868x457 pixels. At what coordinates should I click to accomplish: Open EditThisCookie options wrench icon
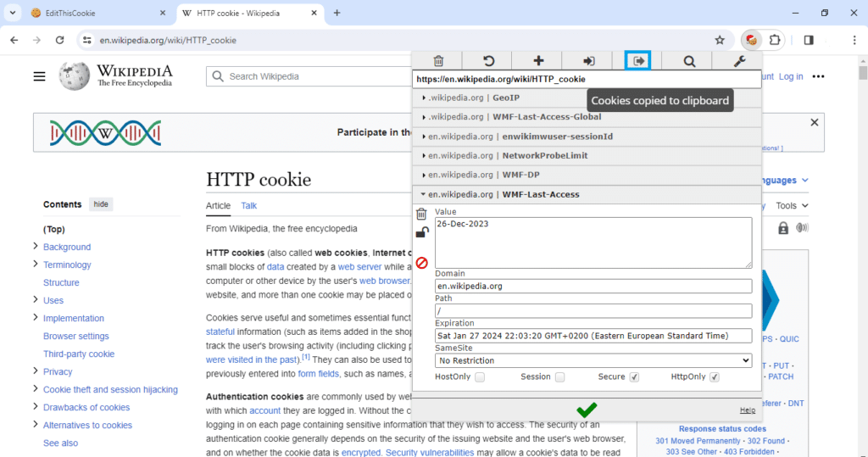[739, 61]
